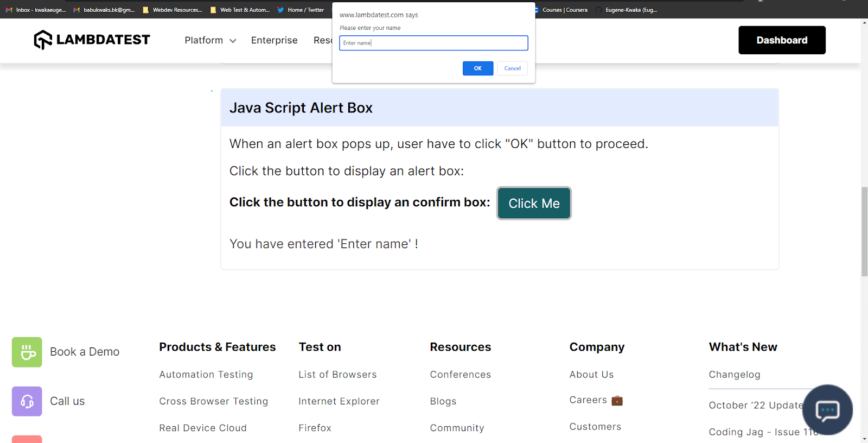Open the Enterprise menu item
The image size is (868, 443).
(274, 40)
